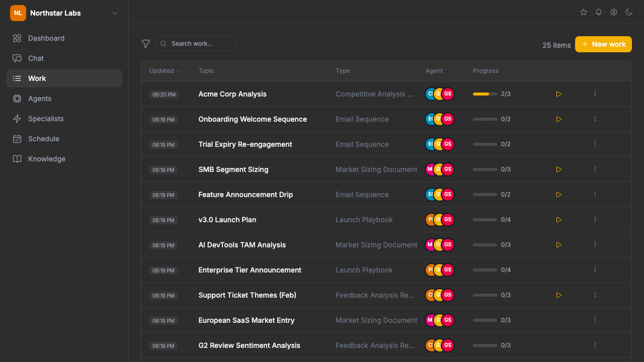Click the NL workspace logo
This screenshot has width=644, height=362.
point(18,13)
